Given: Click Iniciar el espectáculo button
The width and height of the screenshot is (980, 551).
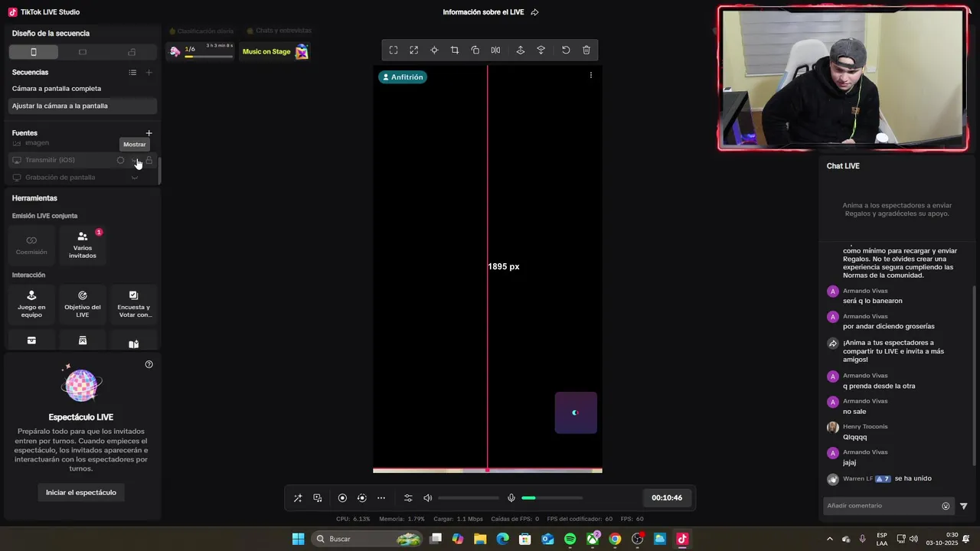Looking at the screenshot, I should 81,493.
